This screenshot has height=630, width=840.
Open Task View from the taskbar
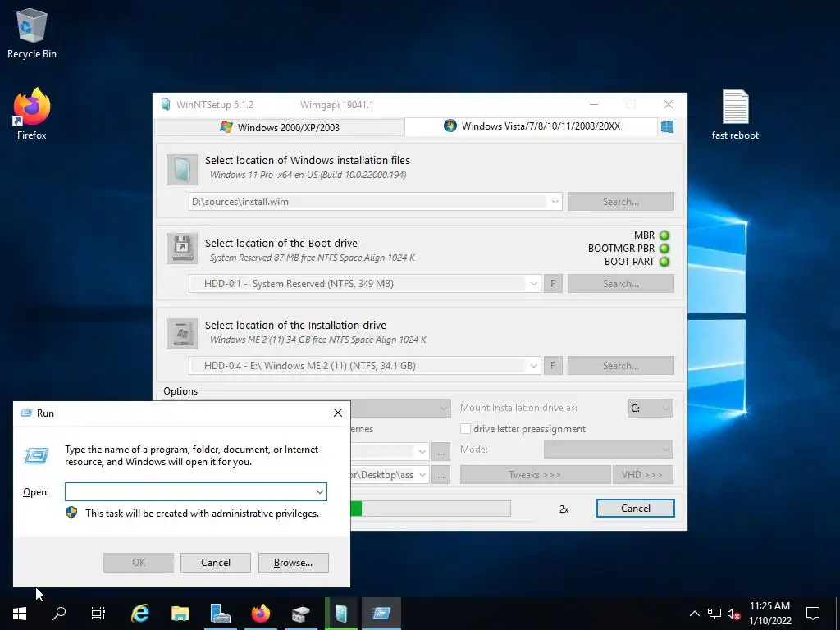(98, 614)
